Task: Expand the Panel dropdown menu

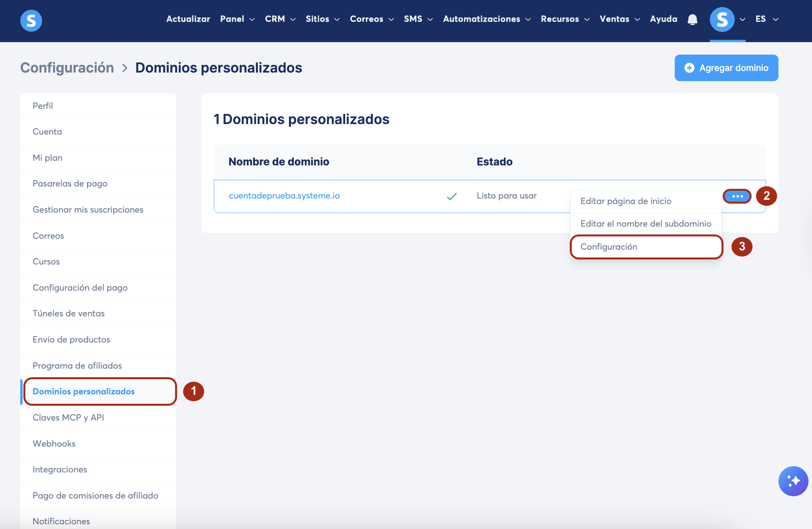Action: pos(237,19)
